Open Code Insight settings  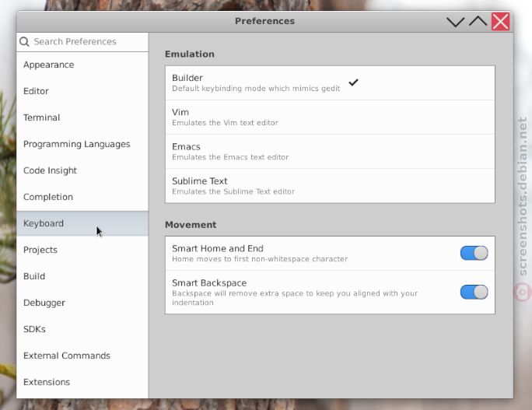tap(82, 170)
